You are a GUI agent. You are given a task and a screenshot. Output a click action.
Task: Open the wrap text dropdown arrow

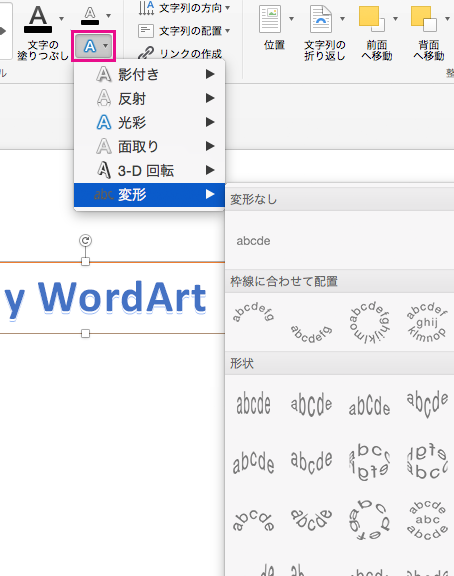343,18
